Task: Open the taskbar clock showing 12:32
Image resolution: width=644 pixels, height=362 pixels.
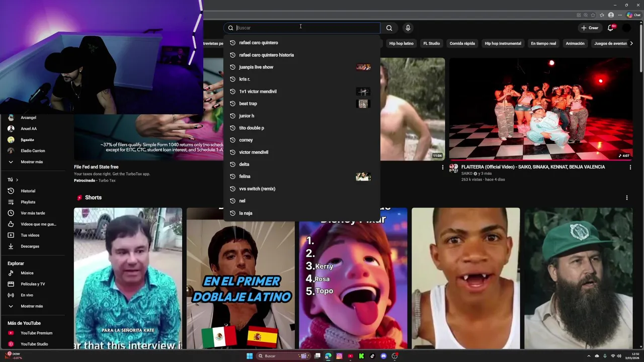Action: coord(633,356)
